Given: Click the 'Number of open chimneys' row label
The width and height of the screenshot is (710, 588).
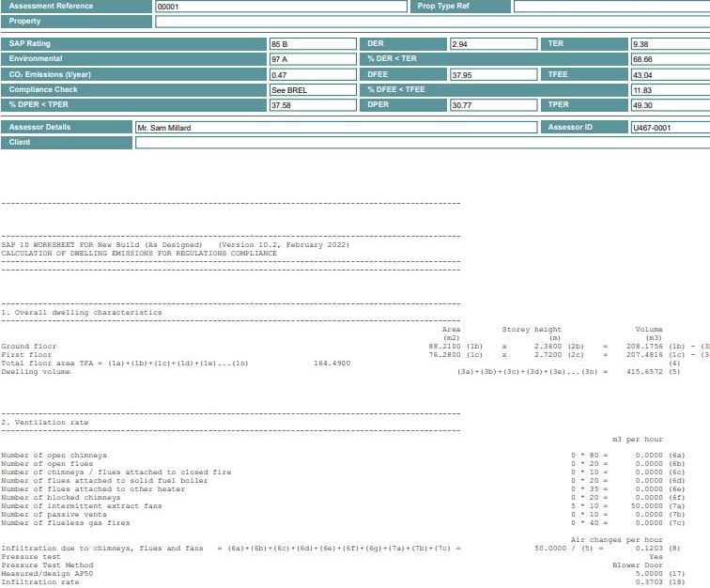Looking at the screenshot, I should 54,456.
